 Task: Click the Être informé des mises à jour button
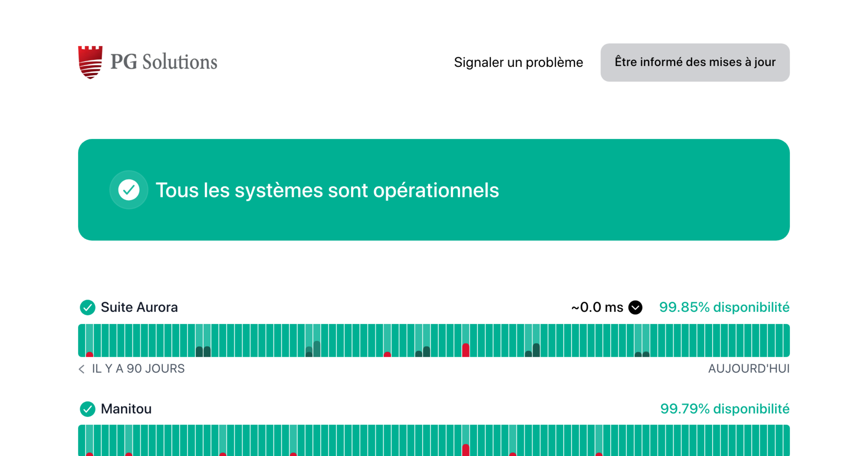tap(695, 62)
